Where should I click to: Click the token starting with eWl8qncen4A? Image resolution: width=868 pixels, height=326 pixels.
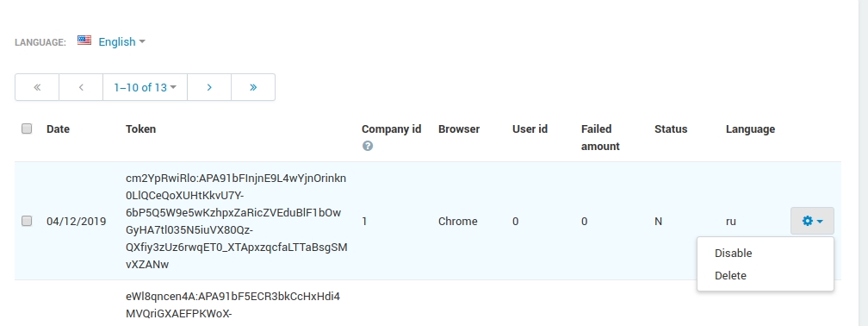[x=233, y=305]
